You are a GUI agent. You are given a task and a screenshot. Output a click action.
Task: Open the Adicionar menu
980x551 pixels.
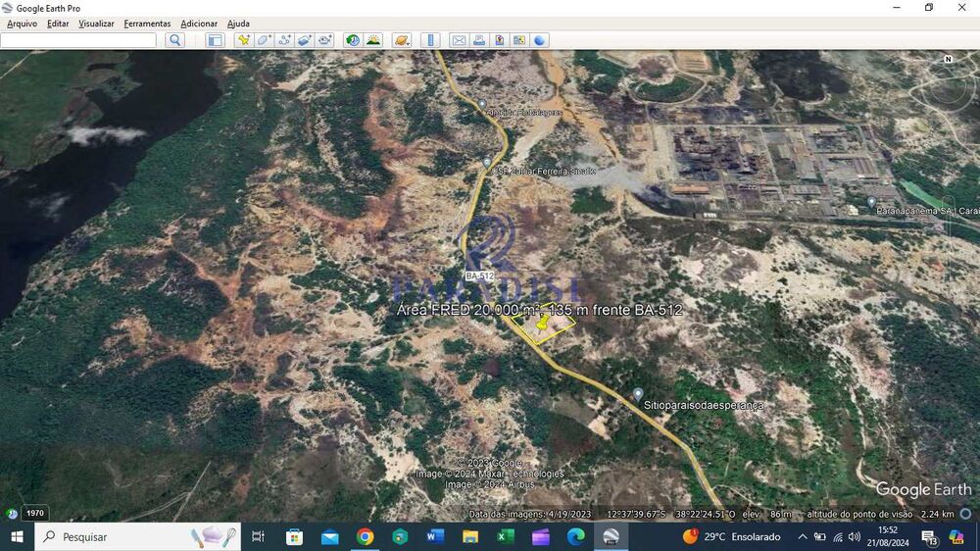199,24
